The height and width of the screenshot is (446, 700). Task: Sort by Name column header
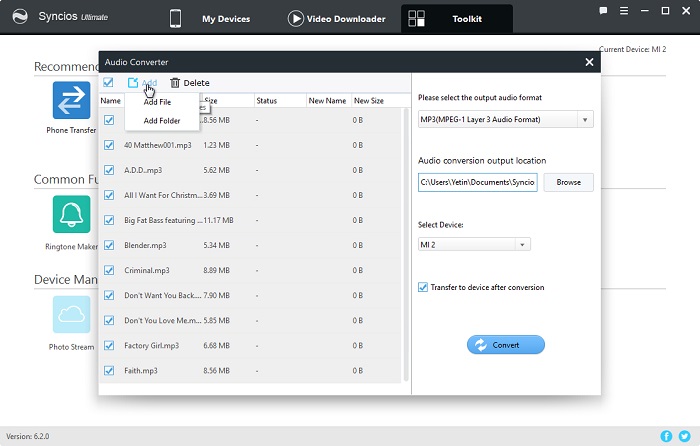pos(110,101)
